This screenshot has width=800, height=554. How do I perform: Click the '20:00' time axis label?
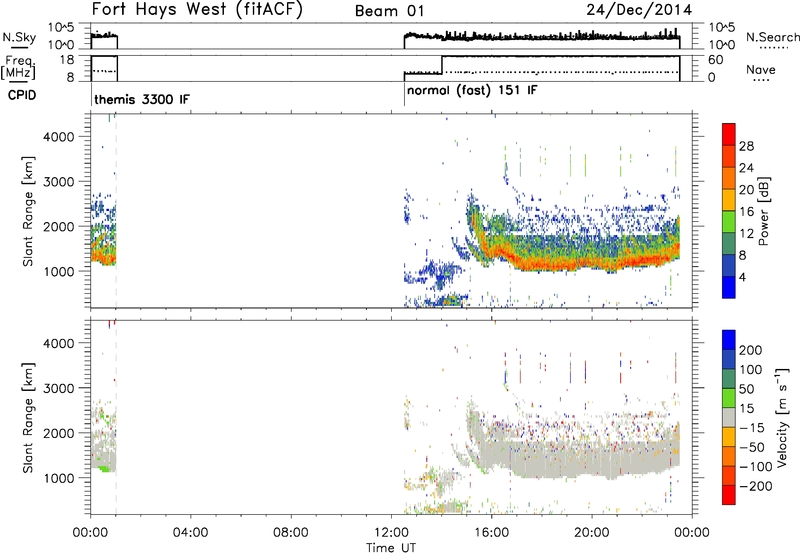[x=591, y=532]
